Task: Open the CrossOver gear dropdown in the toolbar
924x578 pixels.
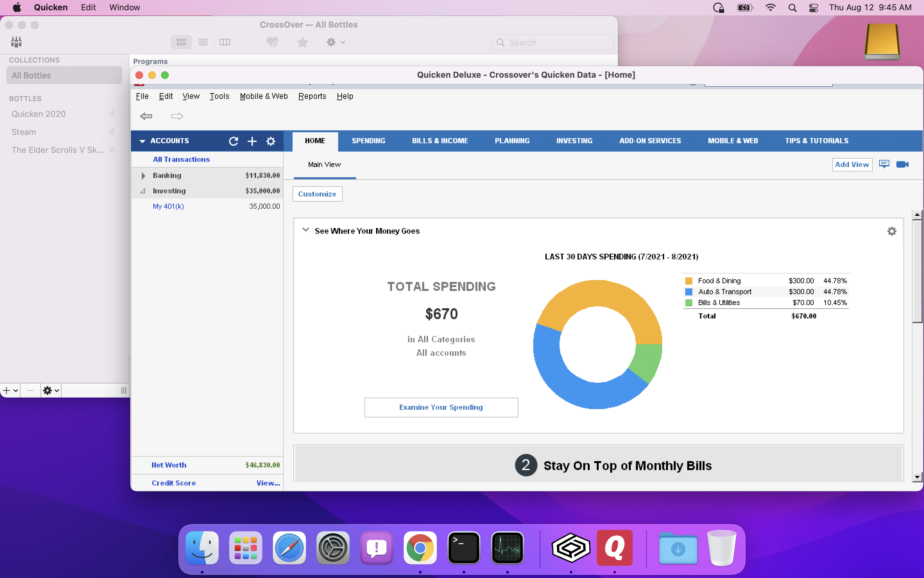Action: tap(336, 42)
